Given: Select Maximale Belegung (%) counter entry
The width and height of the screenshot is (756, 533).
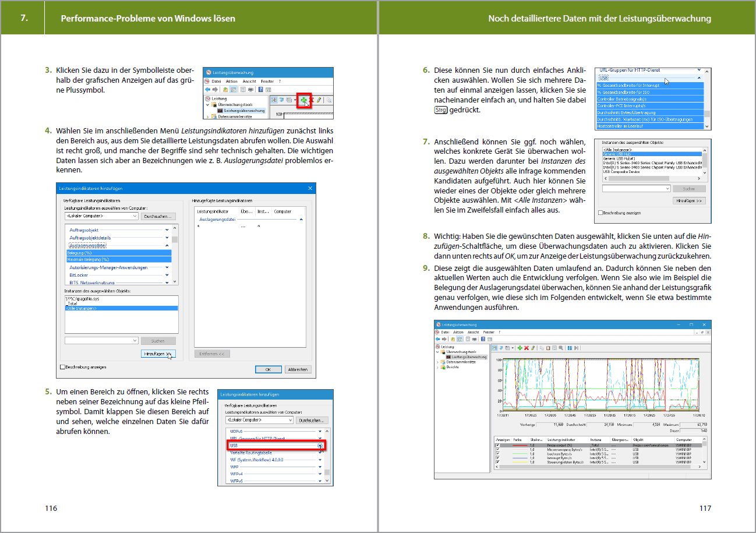Looking at the screenshot, I should (x=88, y=259).
